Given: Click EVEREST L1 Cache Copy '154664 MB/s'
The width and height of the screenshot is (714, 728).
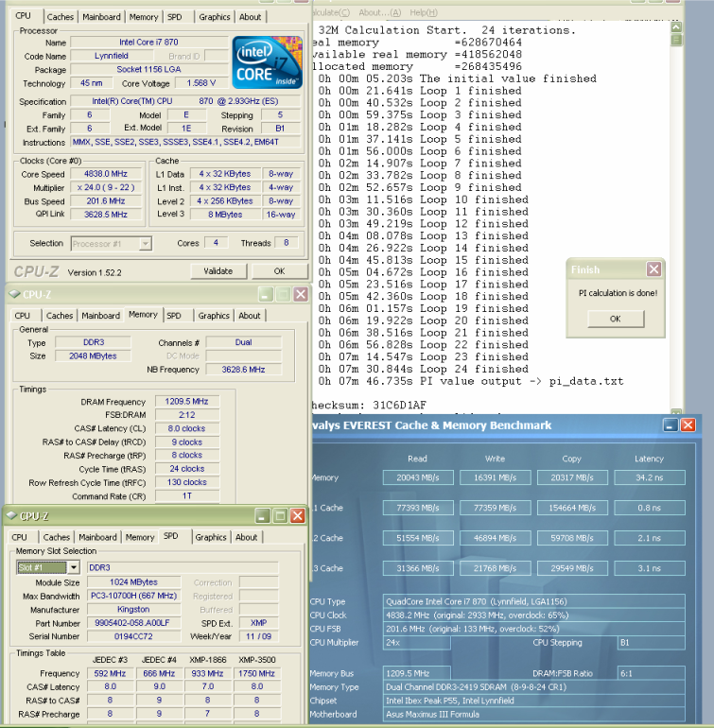Looking at the screenshot, I should 572,508.
